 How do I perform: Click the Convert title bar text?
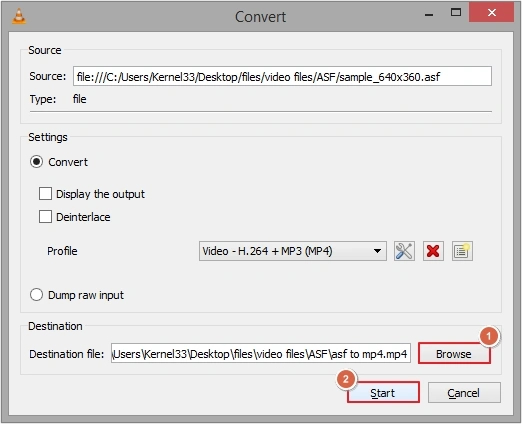click(260, 17)
